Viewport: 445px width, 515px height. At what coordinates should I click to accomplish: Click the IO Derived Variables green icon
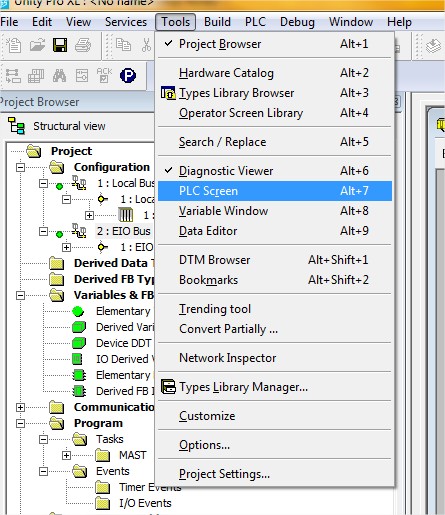77,359
